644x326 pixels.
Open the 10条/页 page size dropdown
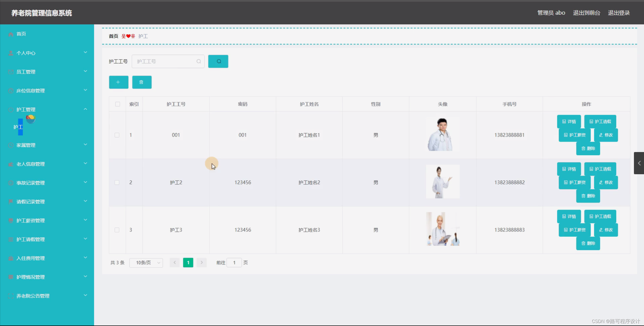(146, 262)
